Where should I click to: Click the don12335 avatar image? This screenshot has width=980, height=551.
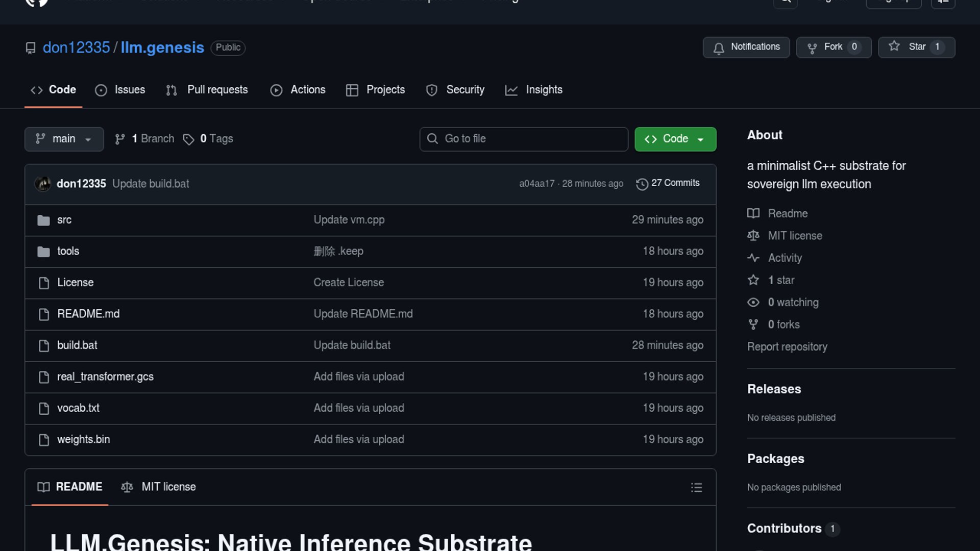[43, 184]
